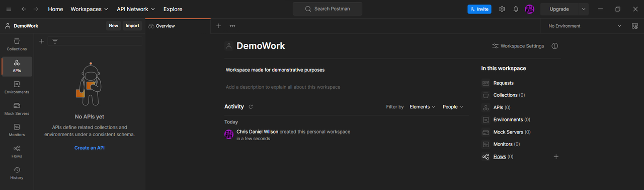Screen dimensions: 644x190
Task: Open Workspace Settings
Action: 518,46
